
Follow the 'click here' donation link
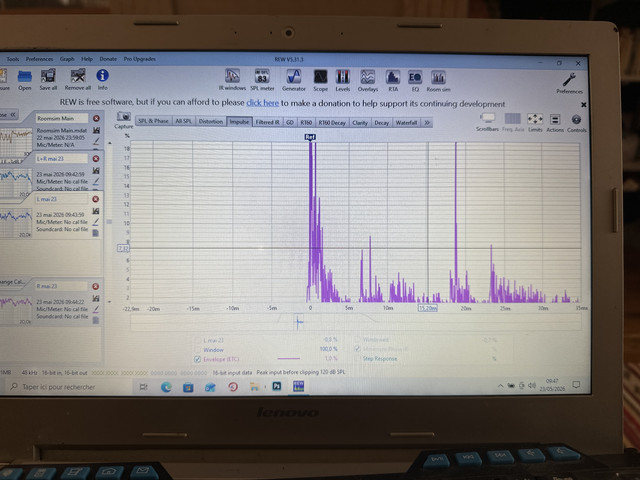(x=262, y=103)
